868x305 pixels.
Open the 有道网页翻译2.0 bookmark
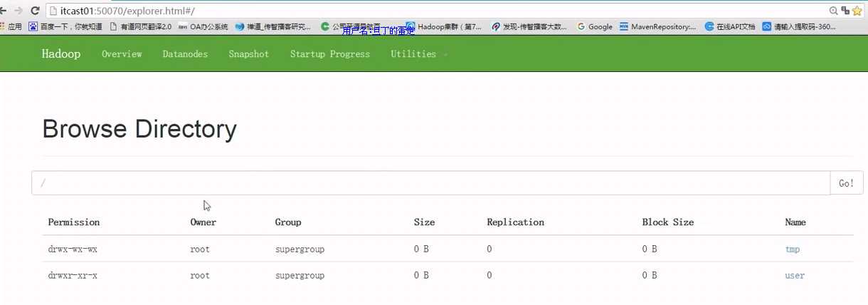140,26
